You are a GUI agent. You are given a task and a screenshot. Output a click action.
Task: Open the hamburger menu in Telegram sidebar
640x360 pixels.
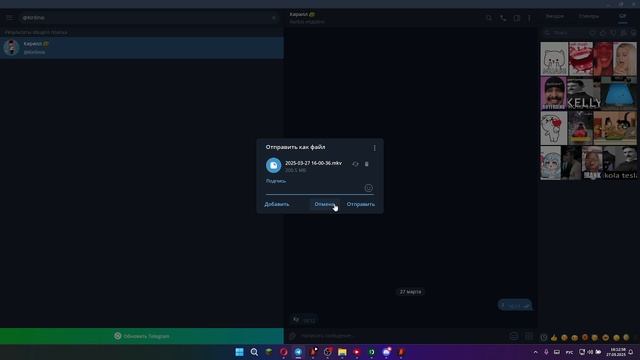(9, 18)
